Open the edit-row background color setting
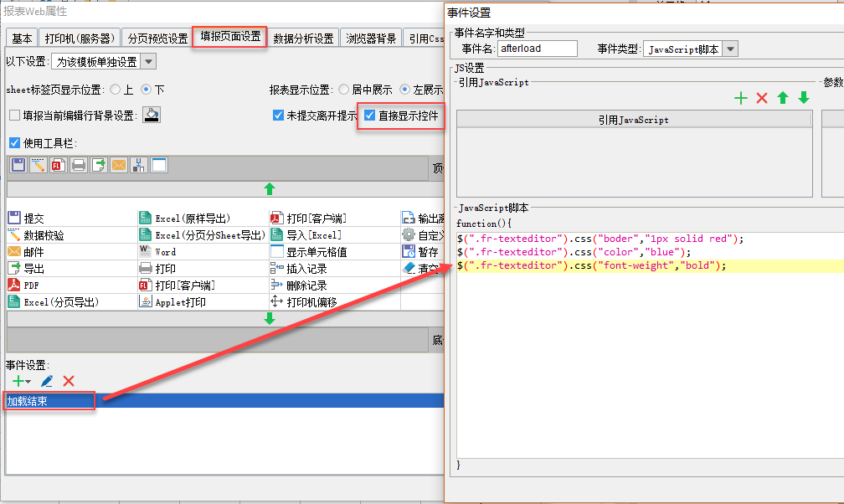Screen dimensions: 844x504 [152, 115]
